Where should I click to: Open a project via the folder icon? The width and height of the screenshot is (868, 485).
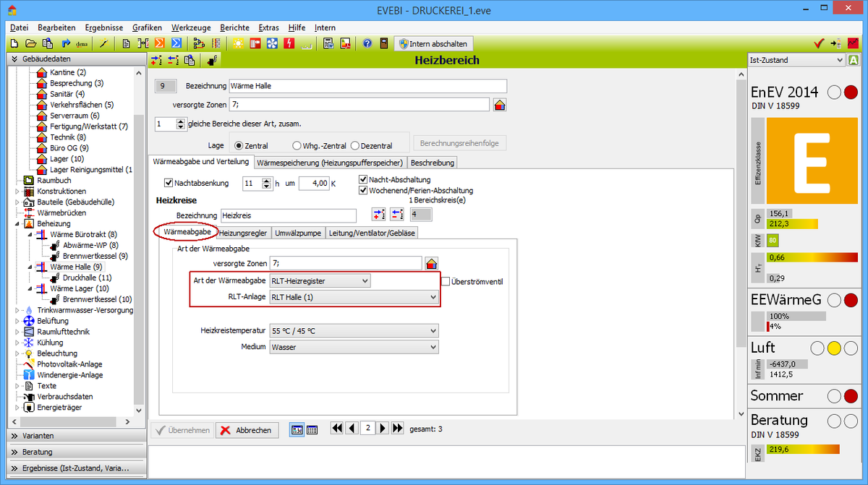point(31,43)
